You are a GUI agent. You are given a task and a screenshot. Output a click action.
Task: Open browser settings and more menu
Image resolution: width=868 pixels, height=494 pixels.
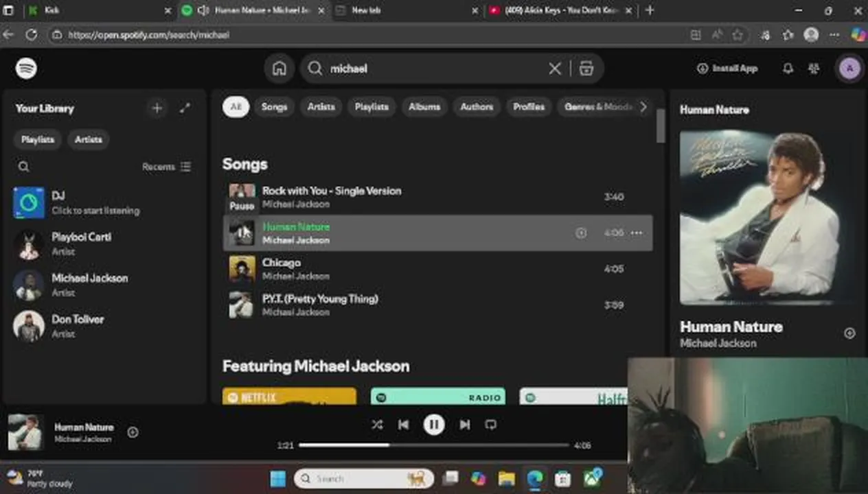tap(834, 34)
